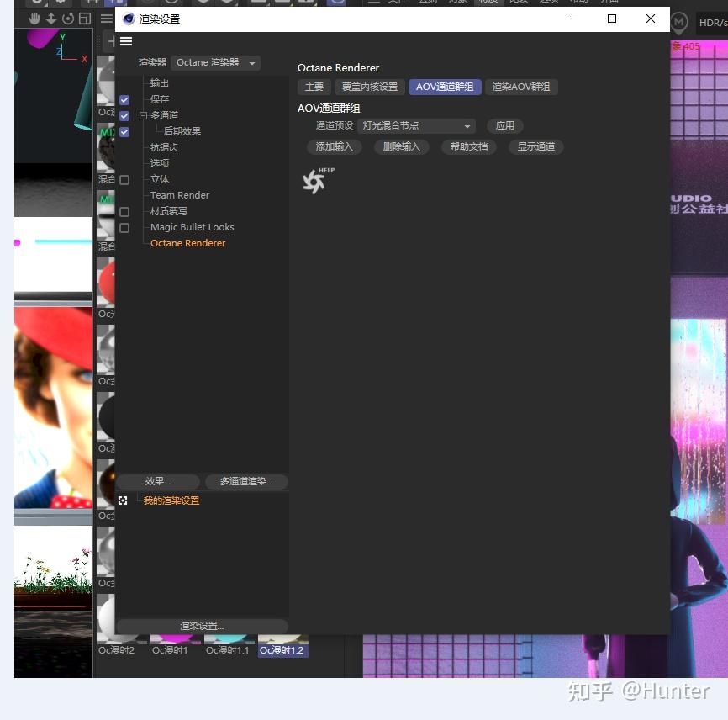The image size is (728, 720).
Task: Switch to the 主要 tab
Action: click(x=314, y=86)
